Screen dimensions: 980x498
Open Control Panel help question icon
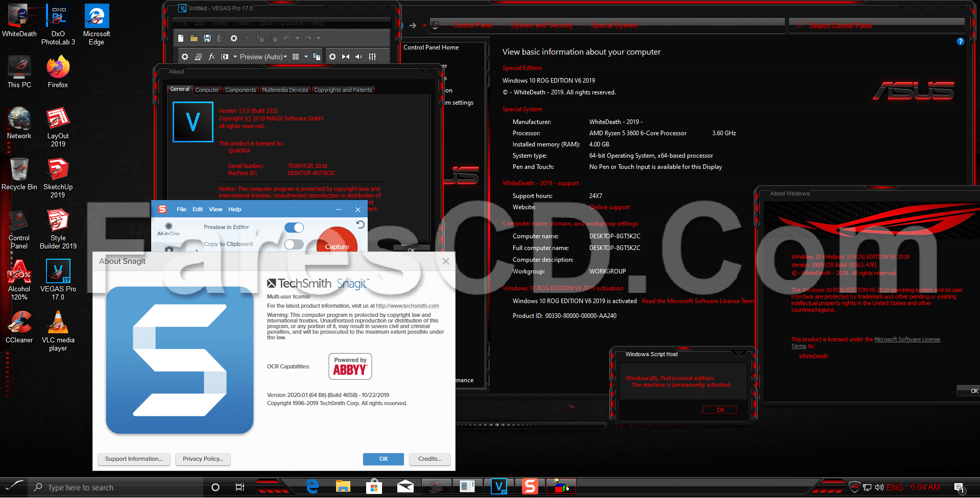tap(960, 41)
